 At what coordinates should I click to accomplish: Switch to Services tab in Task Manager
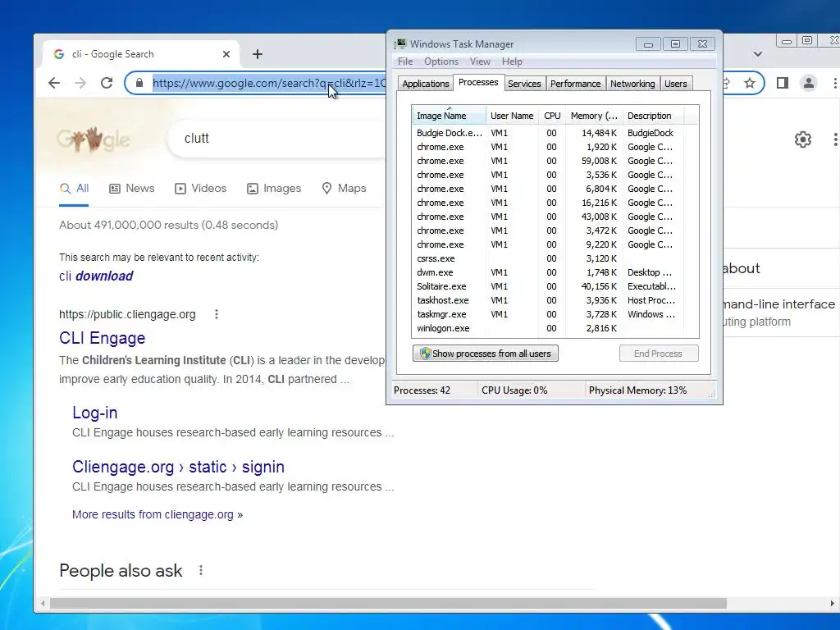[x=524, y=84]
